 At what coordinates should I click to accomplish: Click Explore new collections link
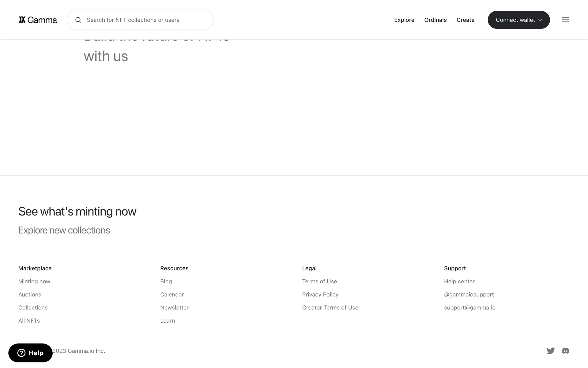click(64, 230)
